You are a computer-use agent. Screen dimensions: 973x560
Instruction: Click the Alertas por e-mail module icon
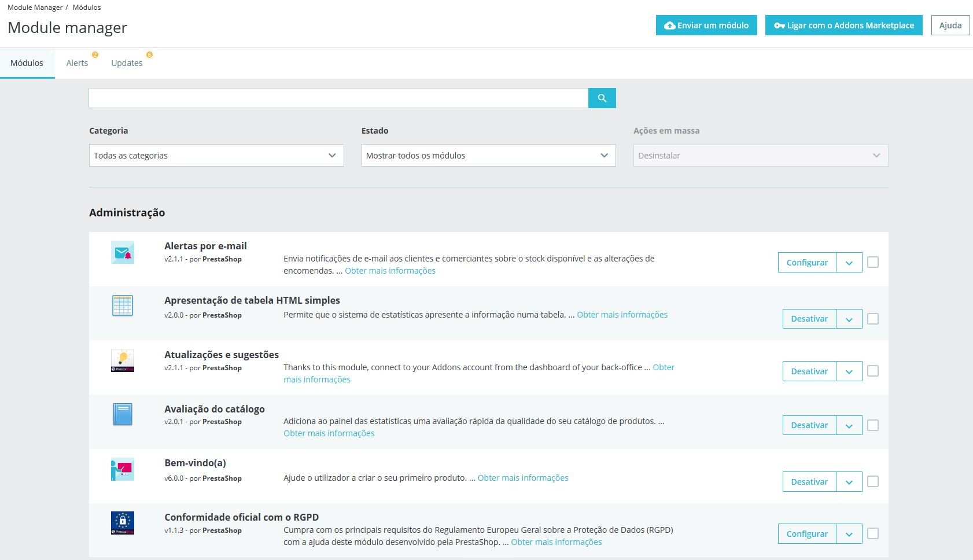(x=123, y=253)
